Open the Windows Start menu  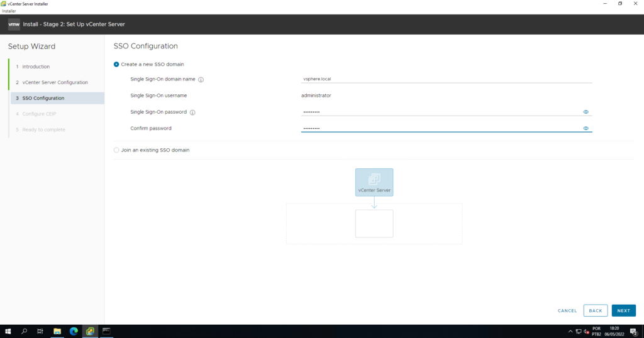point(8,331)
